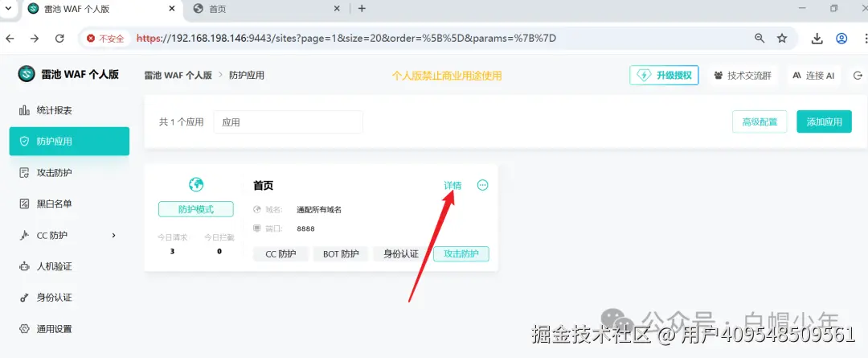Image resolution: width=868 pixels, height=358 pixels.
Task: Click the 身份认证 key icon
Action: click(x=24, y=298)
